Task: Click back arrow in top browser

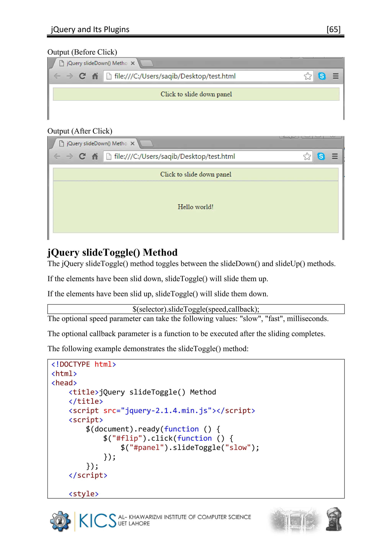Action: (x=57, y=76)
